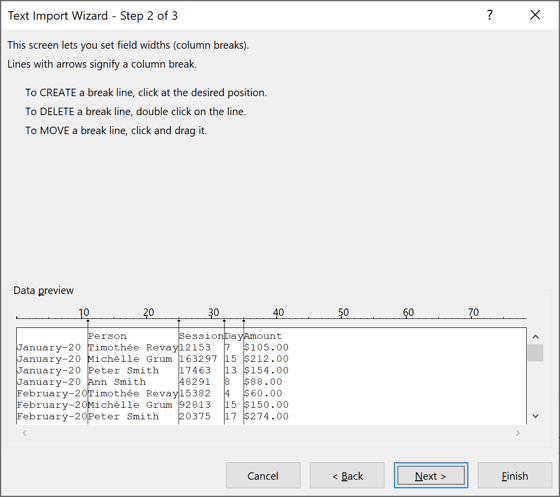Cancel the Text Import Wizard
Viewport: 560px width, 497px height.
click(x=263, y=476)
